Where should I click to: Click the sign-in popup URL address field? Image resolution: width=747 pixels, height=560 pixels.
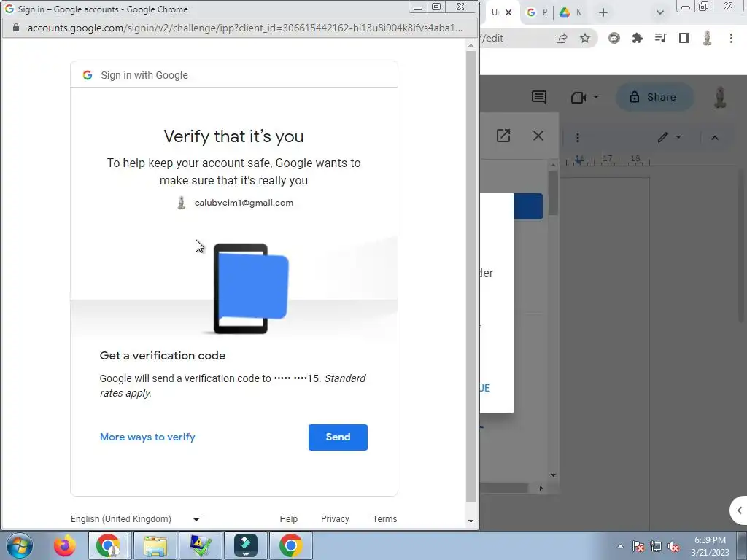coord(245,28)
